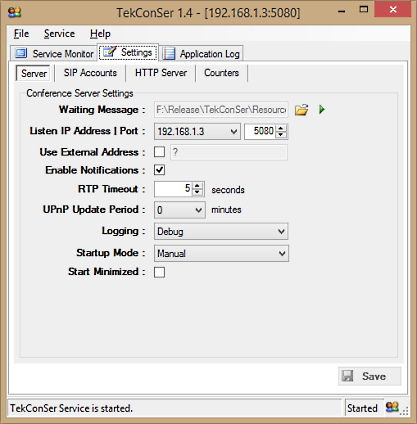Click the Settings tab pencil icon
Viewport: 417px width, 424px height.
[109, 52]
